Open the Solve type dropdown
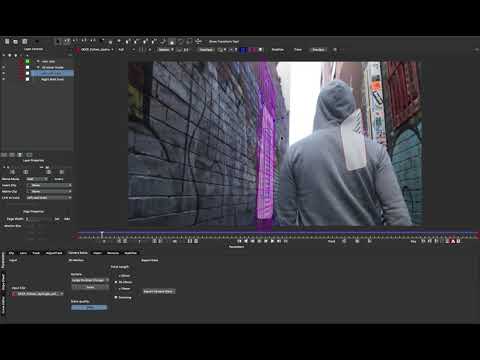Image resolution: width=480 pixels, height=360 pixels. click(90, 280)
